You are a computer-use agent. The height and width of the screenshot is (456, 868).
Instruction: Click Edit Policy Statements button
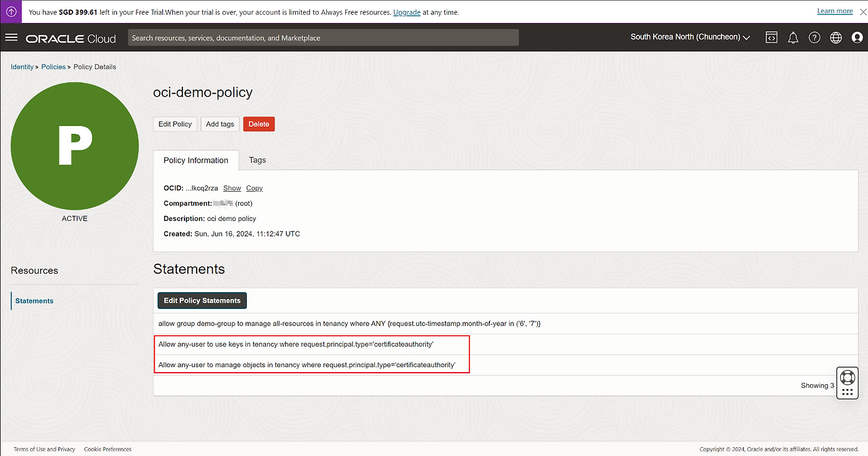pyautogui.click(x=202, y=300)
